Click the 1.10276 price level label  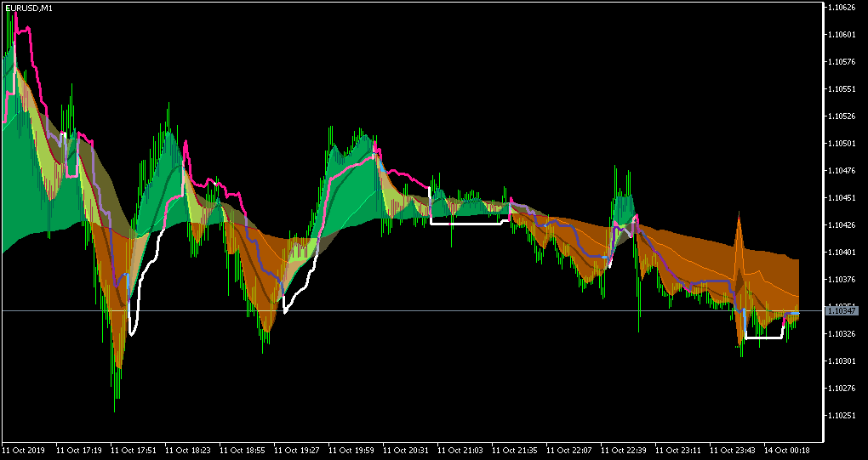tap(842, 388)
